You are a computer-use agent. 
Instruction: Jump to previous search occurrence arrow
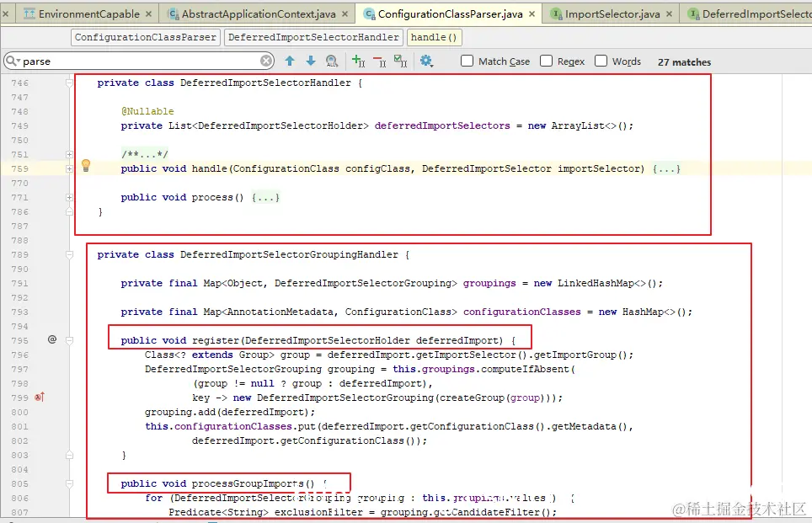[290, 61]
